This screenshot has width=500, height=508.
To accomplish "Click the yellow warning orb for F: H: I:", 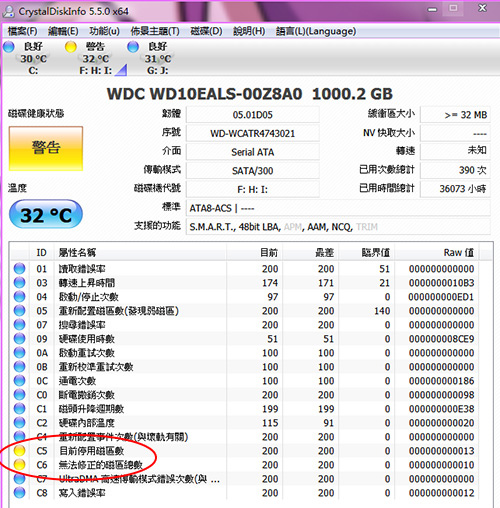I will click(x=71, y=47).
